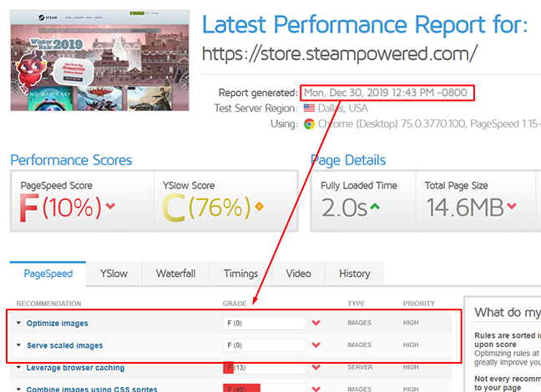Open Combine images using CSS sprites link
The image size is (541, 392).
tap(92, 389)
